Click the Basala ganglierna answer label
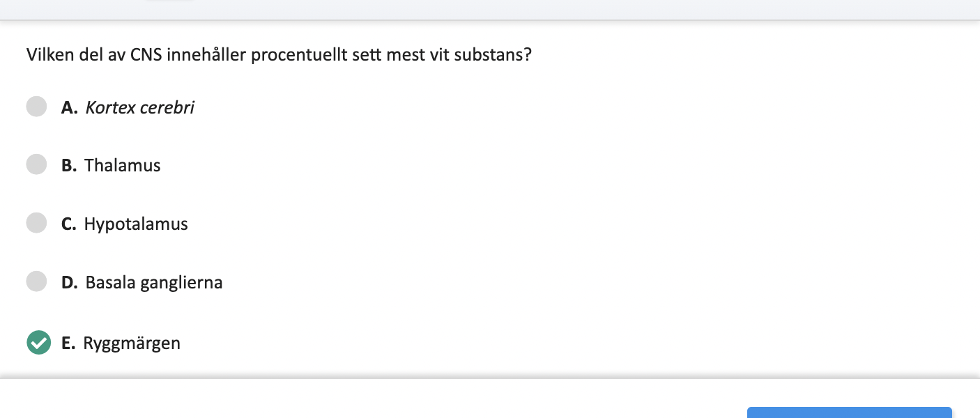Image resolution: width=980 pixels, height=418 pixels. [x=154, y=283]
